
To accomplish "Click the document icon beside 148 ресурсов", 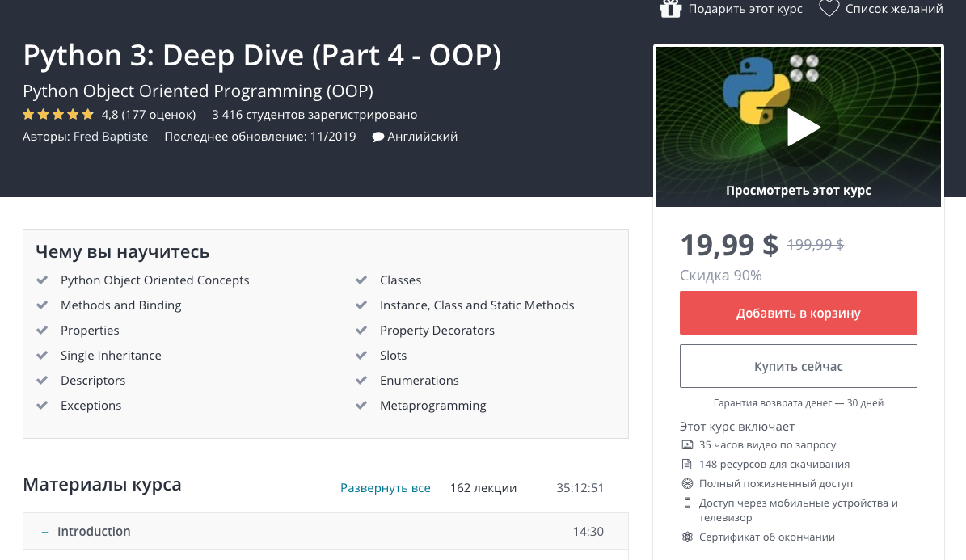I will click(687, 464).
